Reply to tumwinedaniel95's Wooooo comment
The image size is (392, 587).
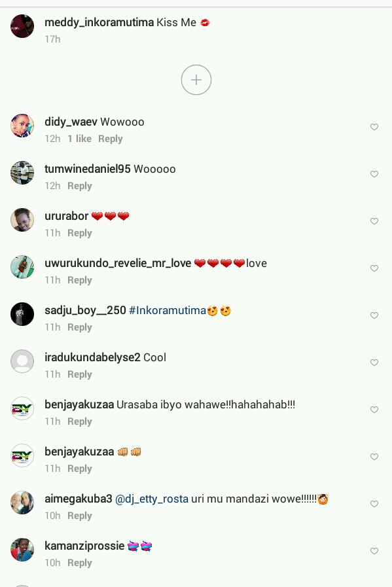(x=80, y=186)
